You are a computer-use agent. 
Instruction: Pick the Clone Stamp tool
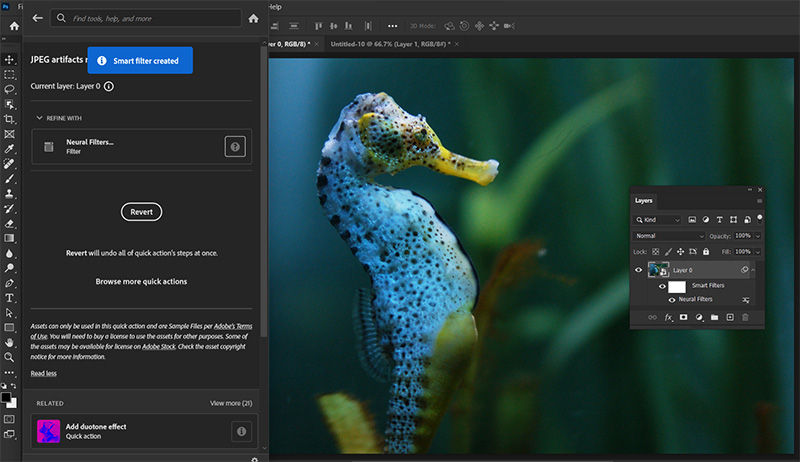click(x=9, y=193)
